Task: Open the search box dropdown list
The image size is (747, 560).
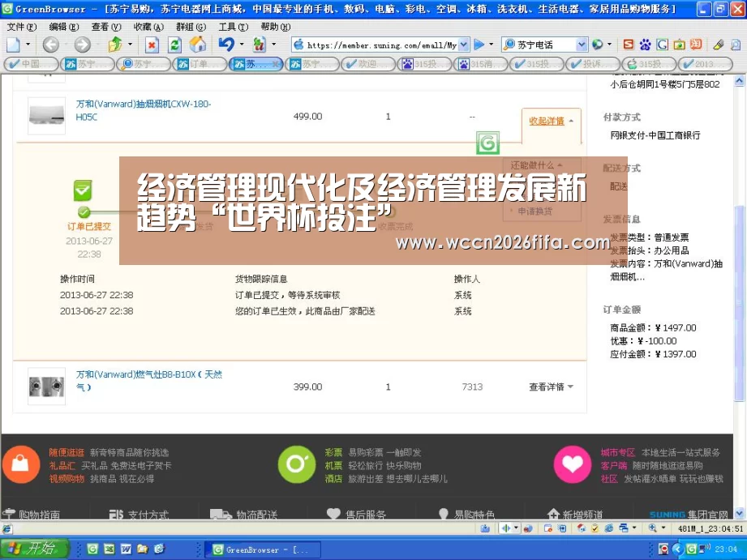Action: pos(582,45)
